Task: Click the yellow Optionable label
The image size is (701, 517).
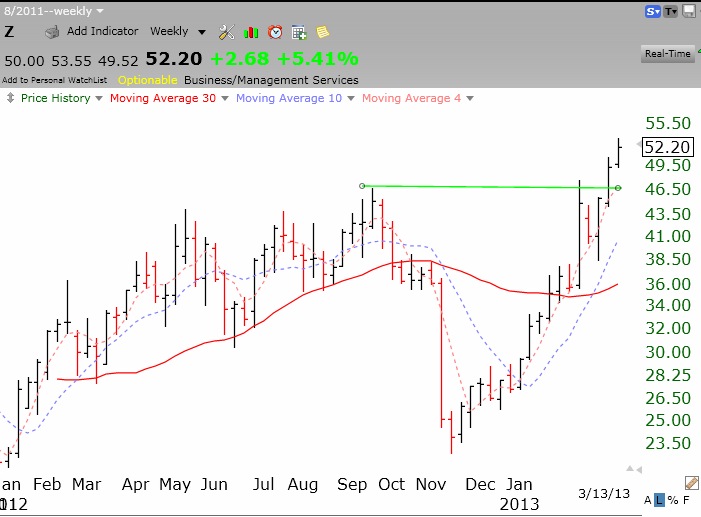Action: [148, 80]
